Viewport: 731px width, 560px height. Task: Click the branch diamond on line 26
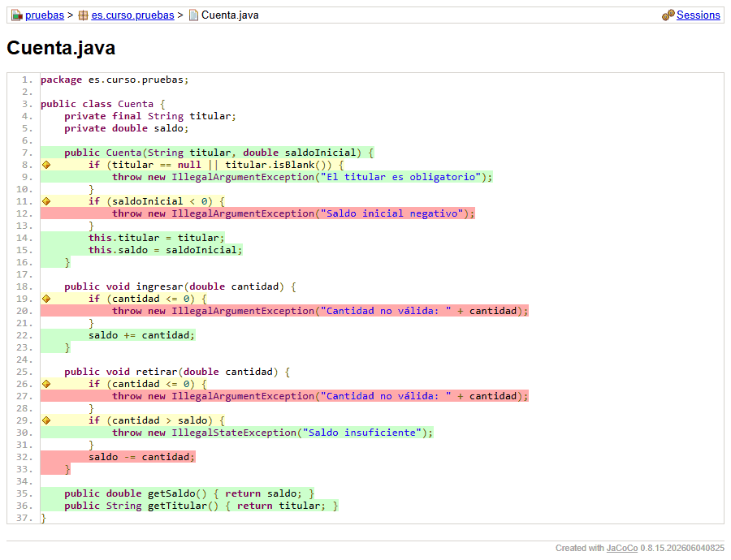[x=46, y=384]
